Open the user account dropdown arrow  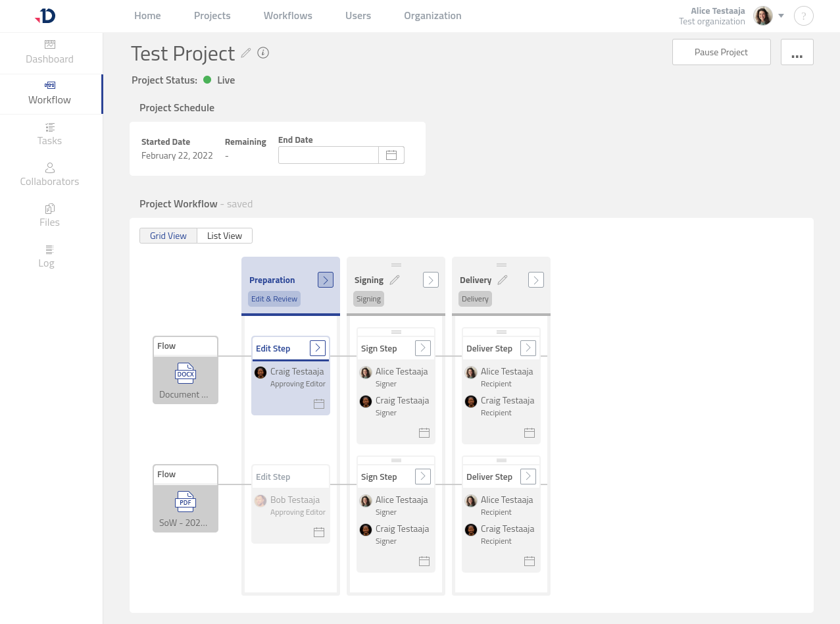[x=781, y=16]
